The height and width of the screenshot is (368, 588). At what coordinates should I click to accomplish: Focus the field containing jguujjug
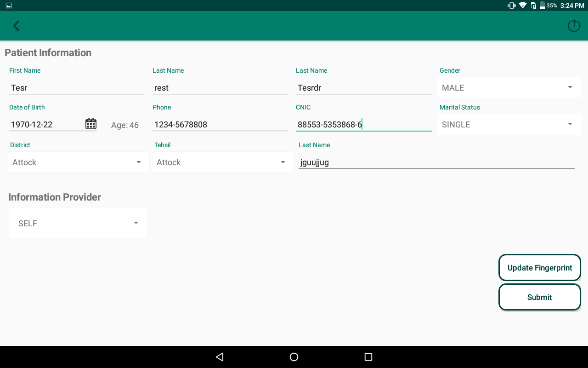[436, 162]
